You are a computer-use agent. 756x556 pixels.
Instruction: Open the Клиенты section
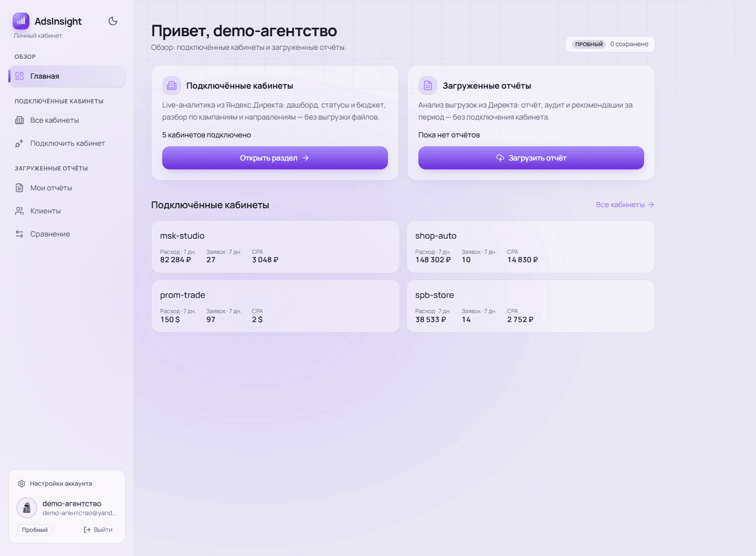pos(67,211)
